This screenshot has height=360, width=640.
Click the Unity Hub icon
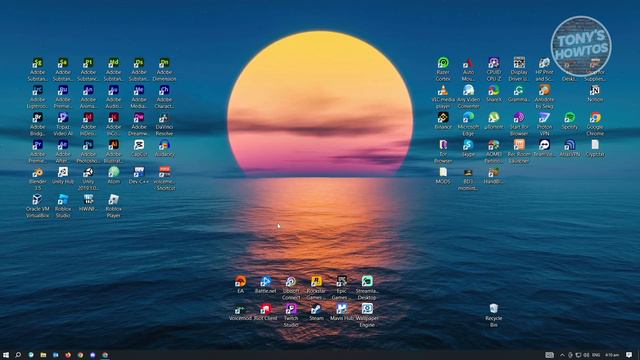pyautogui.click(x=63, y=172)
